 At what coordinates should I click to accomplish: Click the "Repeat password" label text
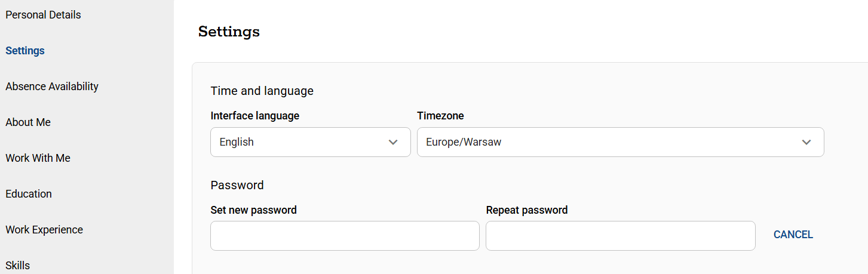click(x=527, y=210)
